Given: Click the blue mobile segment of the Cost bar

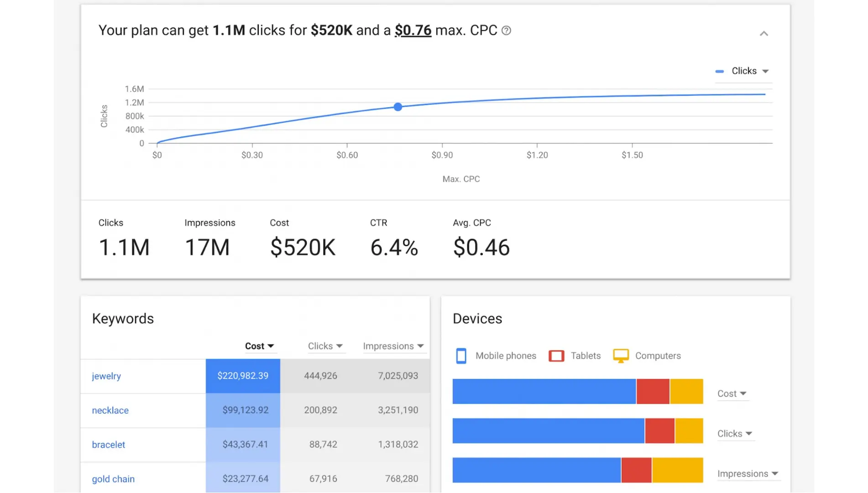Looking at the screenshot, I should pos(544,391).
